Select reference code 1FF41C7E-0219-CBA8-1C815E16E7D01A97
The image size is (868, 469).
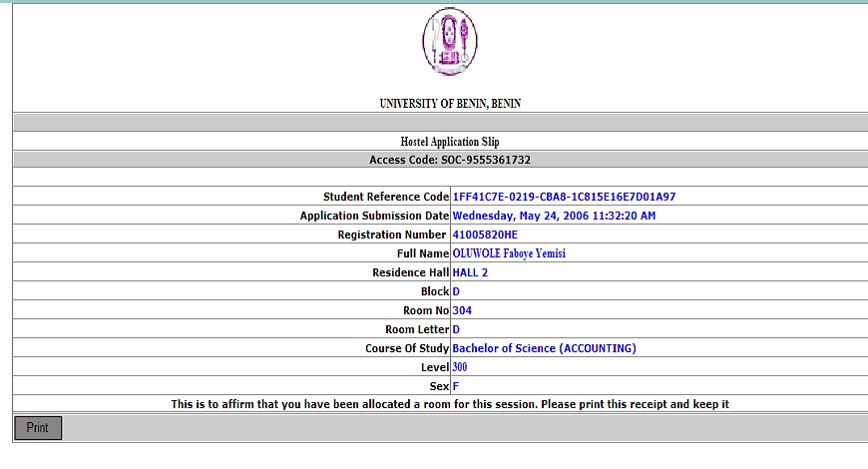tap(564, 197)
